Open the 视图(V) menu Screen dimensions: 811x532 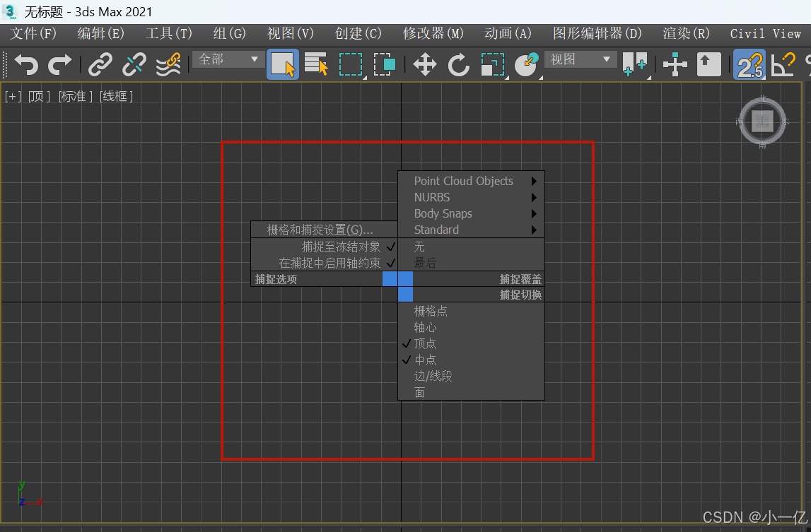tap(290, 34)
